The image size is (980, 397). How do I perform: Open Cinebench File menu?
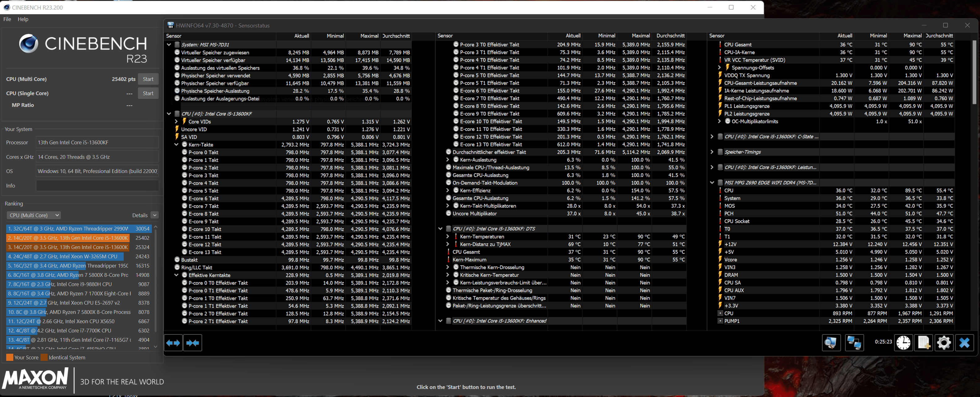(x=7, y=19)
